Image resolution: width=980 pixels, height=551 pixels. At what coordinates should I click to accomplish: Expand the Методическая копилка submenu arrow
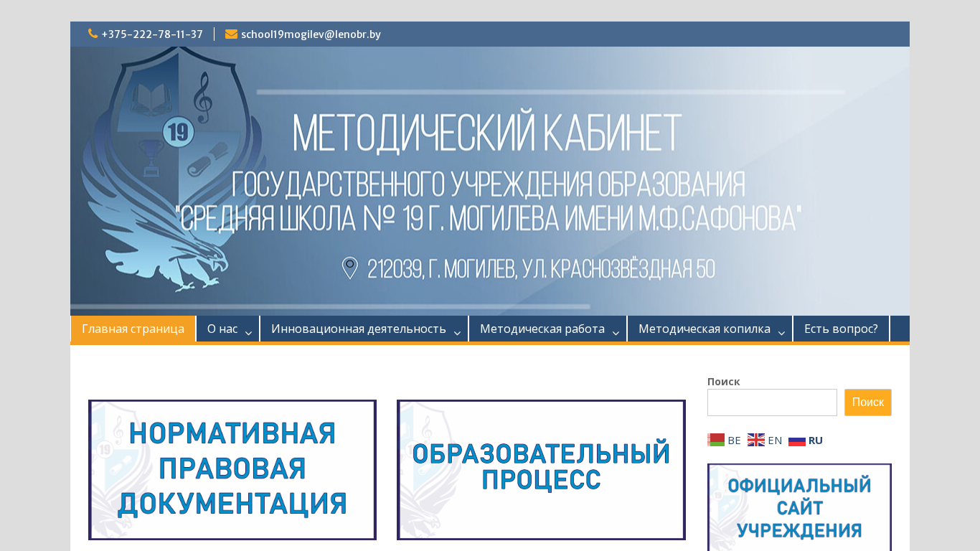pos(781,332)
